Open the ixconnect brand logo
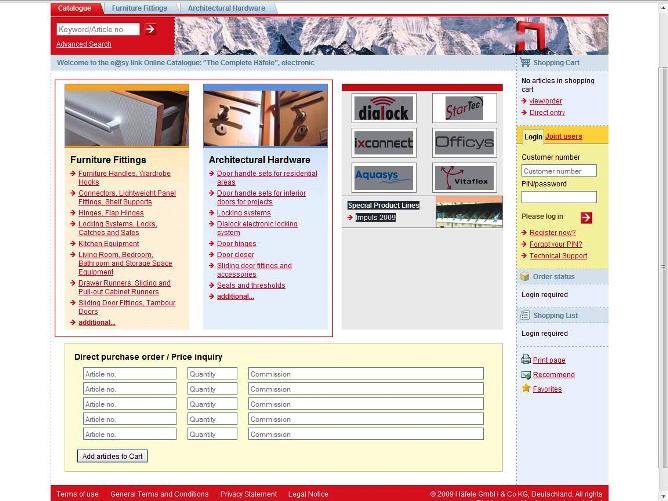Image resolution: width=668 pixels, height=501 pixels. click(x=384, y=143)
